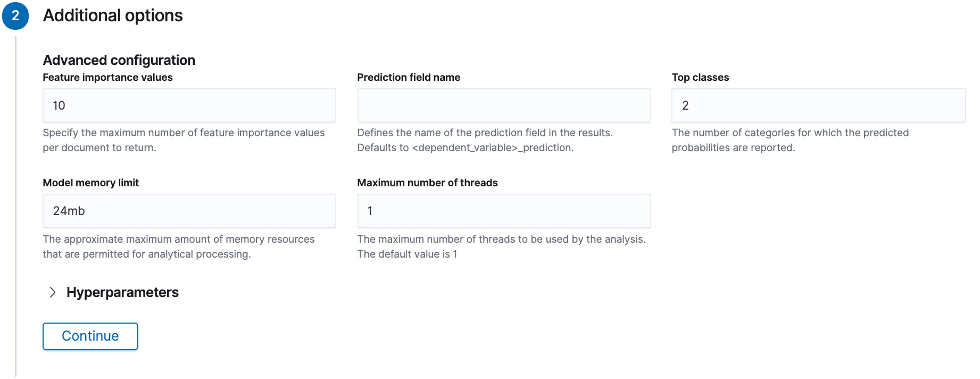This screenshot has height=379, width=980.
Task: Click the Maximum number of threads label
Action: (427, 183)
